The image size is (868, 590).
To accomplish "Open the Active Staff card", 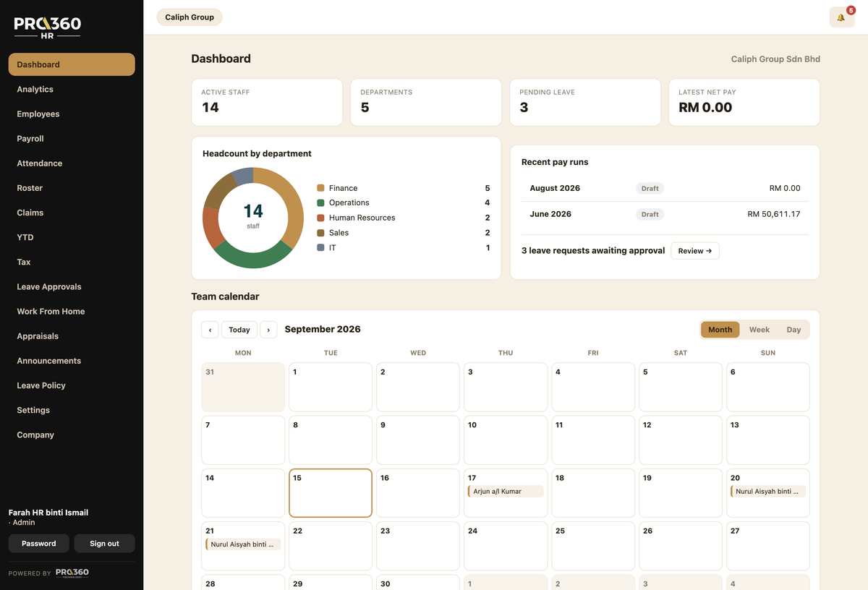I will pos(267,103).
